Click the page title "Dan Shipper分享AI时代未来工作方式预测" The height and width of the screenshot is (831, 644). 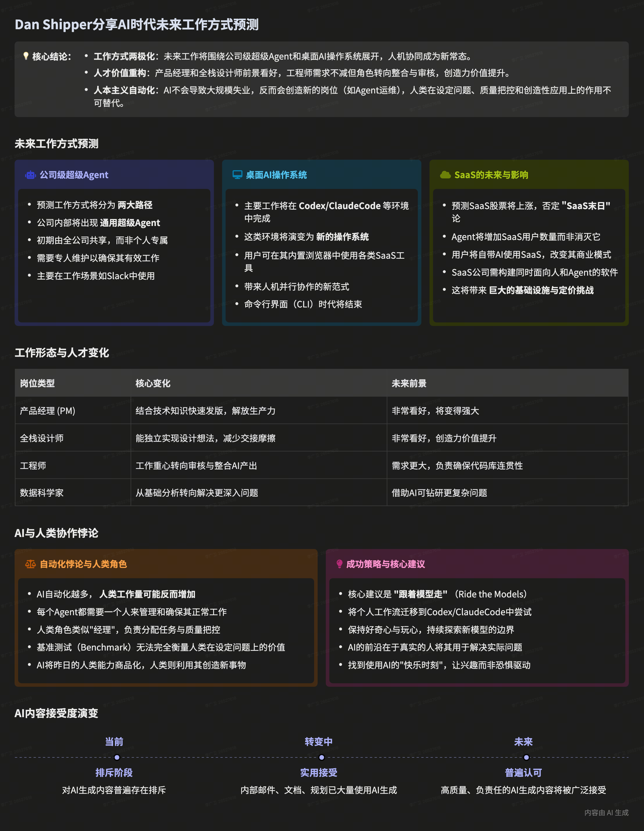[137, 25]
